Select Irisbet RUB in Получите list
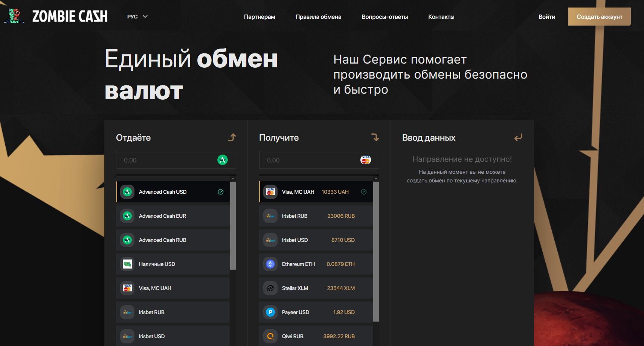644x346 pixels. (316, 216)
